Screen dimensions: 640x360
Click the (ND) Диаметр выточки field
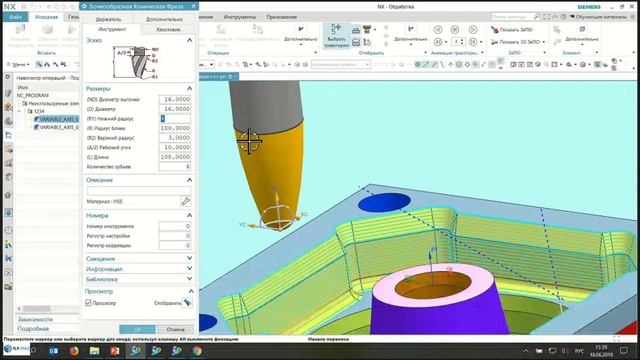click(x=175, y=99)
